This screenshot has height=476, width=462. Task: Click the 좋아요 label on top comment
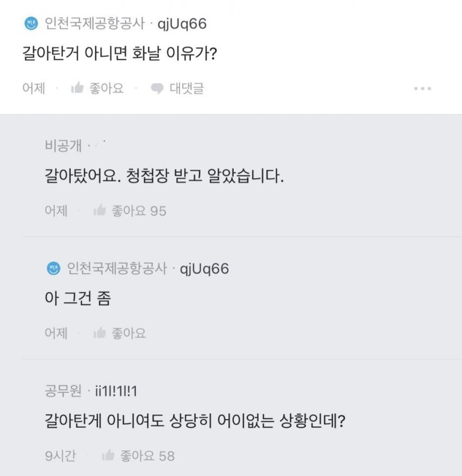[x=106, y=88]
